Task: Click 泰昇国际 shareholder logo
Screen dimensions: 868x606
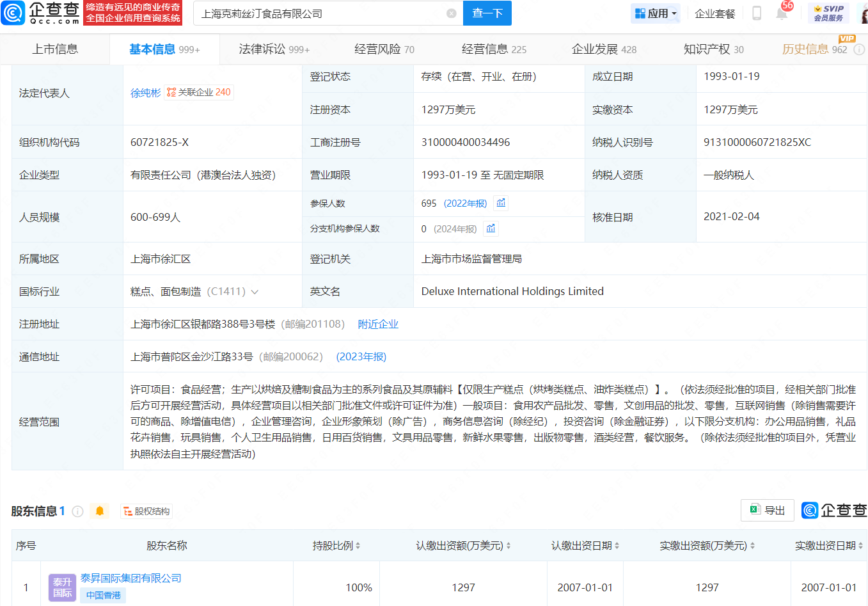Action: 62,587
